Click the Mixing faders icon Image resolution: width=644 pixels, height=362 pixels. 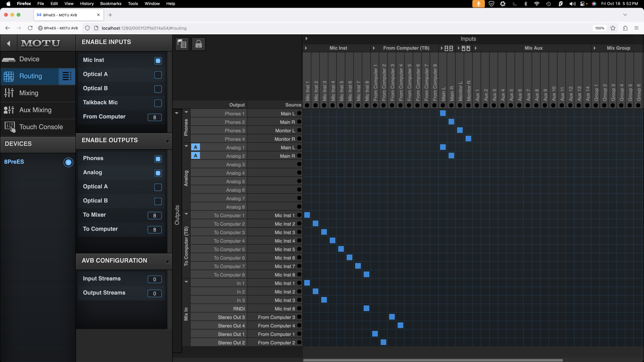click(9, 93)
